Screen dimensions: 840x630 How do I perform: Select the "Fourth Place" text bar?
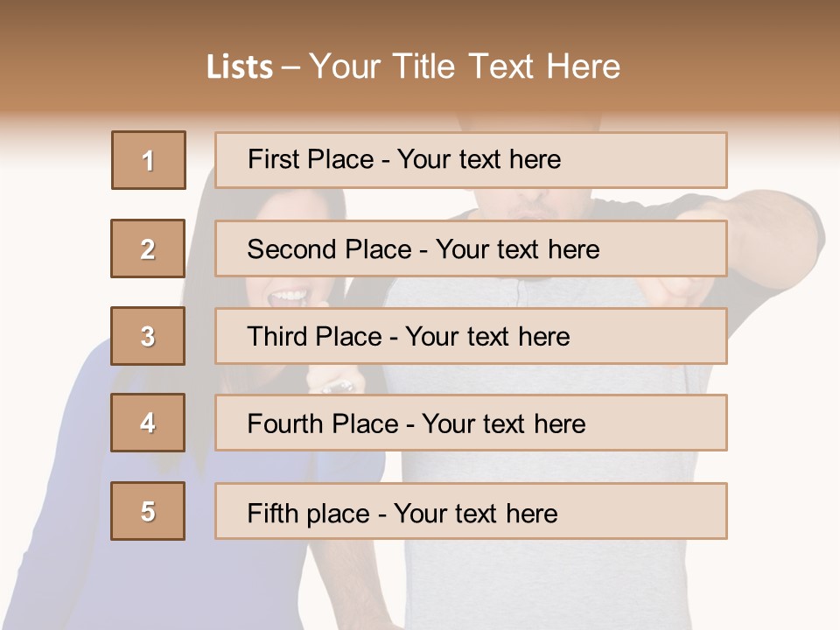[471, 423]
